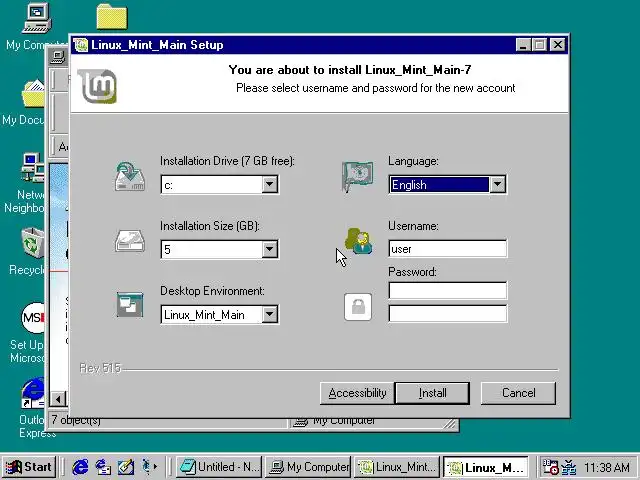
Task: Click the scroll left arrow in My Computer window
Action: click(x=58, y=399)
